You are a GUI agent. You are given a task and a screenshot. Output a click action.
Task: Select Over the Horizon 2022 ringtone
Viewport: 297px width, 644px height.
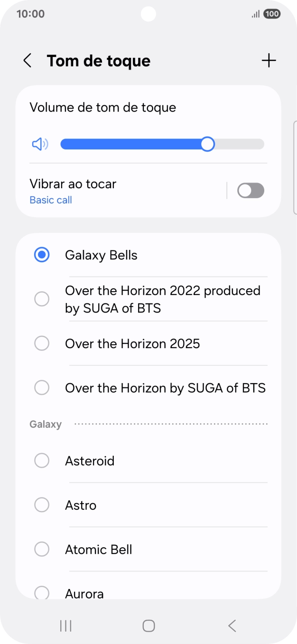tap(42, 299)
